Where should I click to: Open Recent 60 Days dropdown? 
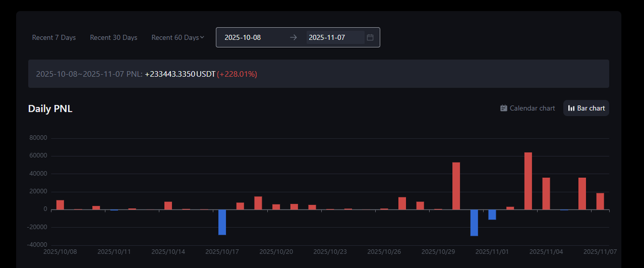[x=178, y=38]
